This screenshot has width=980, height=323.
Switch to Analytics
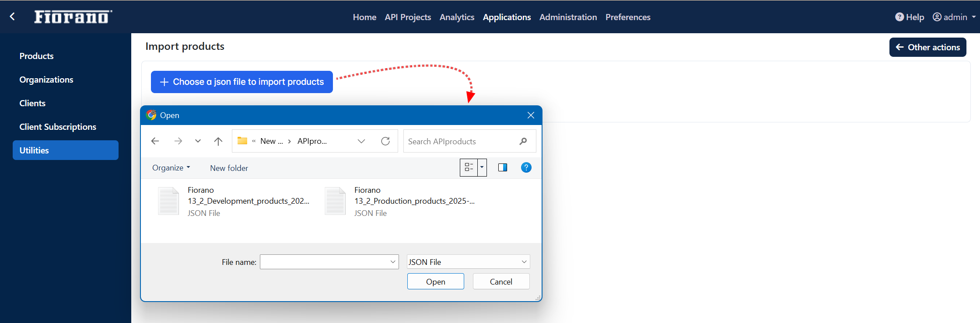tap(457, 17)
